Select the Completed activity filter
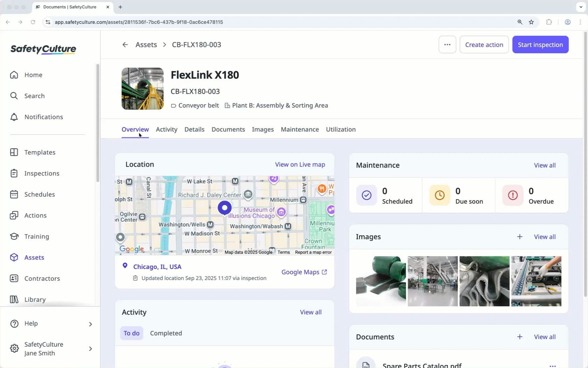Image resolution: width=588 pixels, height=368 pixels. pos(166,333)
